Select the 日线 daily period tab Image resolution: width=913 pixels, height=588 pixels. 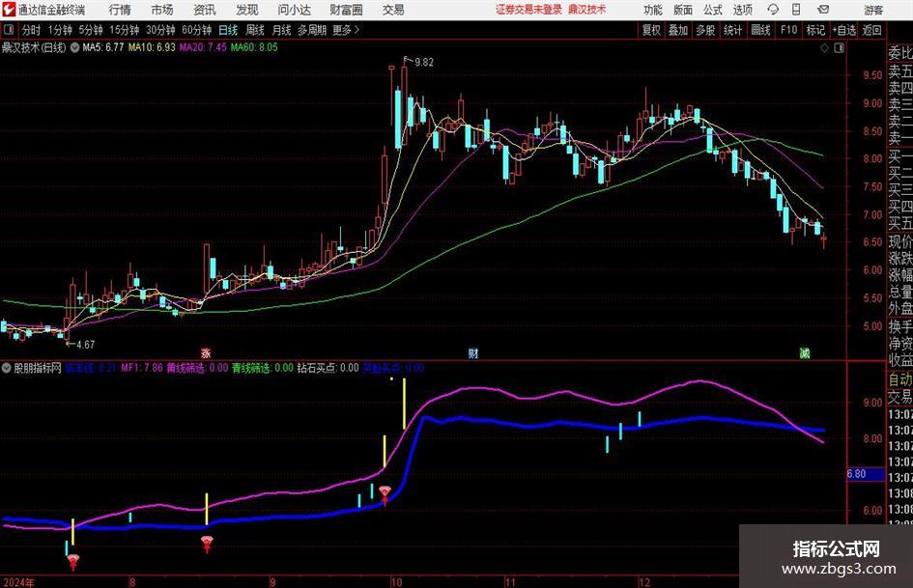[x=228, y=30]
